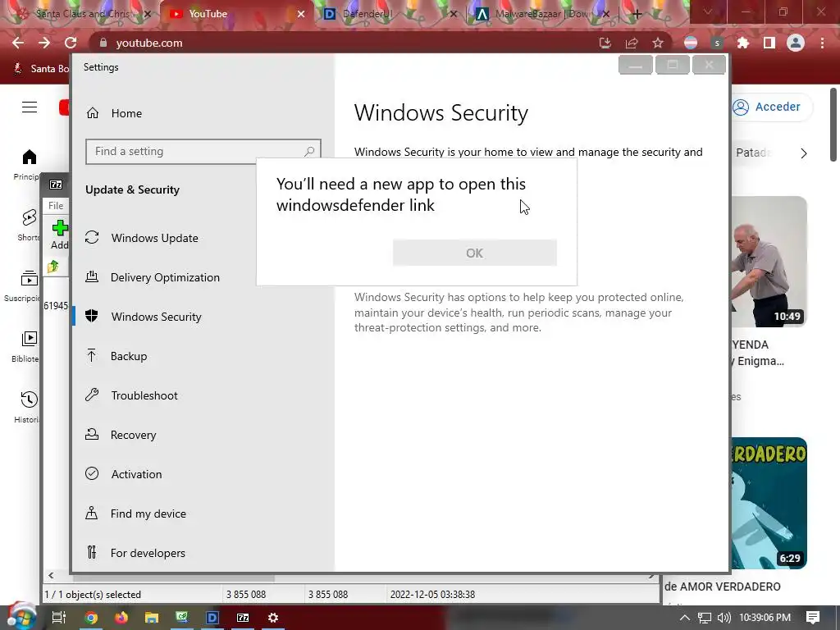Screen dimensions: 840x630
Task: Open Firefox from the taskbar
Action: point(121,618)
